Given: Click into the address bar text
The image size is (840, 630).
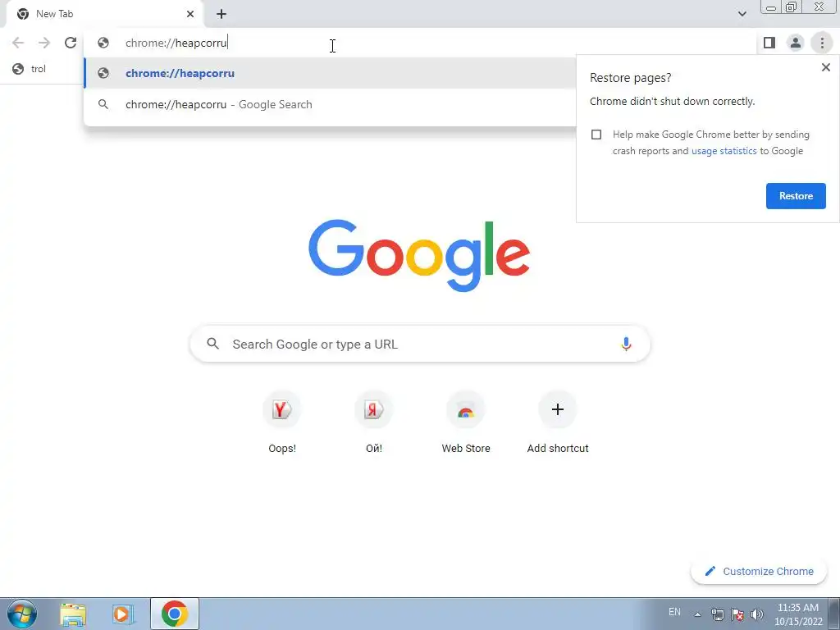Looking at the screenshot, I should 176,43.
